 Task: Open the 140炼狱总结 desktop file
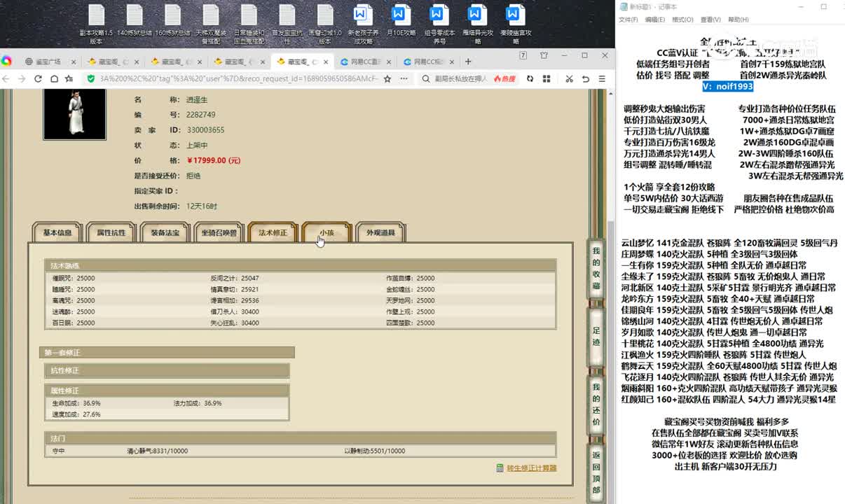coord(135,21)
